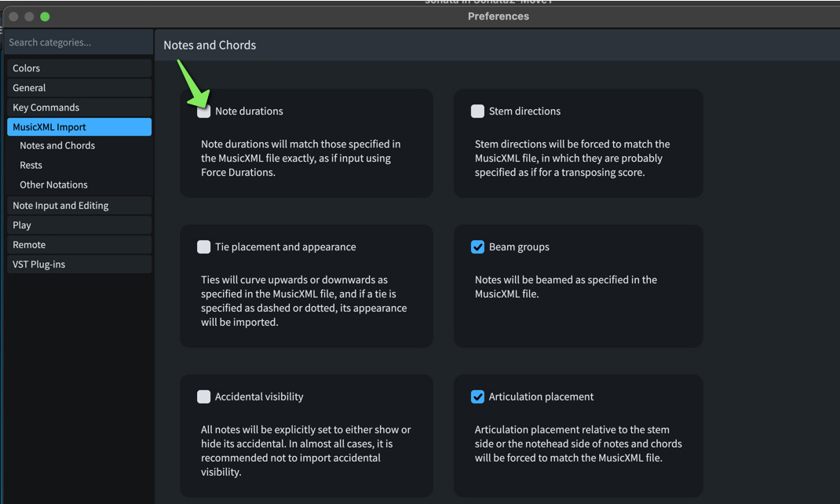Enable the Note durations checkbox
This screenshot has width=840, height=504.
pos(203,111)
